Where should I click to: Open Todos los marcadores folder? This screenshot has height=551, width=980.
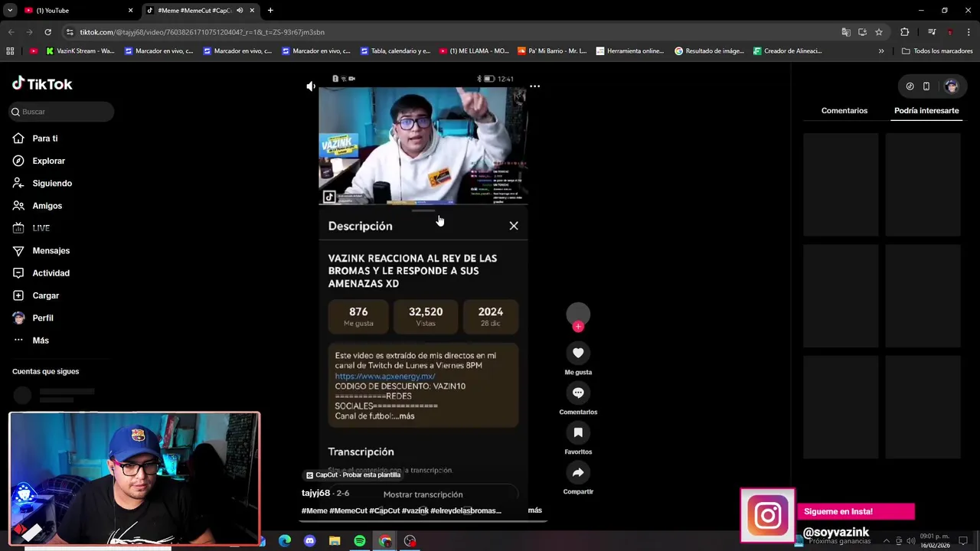pyautogui.click(x=937, y=51)
